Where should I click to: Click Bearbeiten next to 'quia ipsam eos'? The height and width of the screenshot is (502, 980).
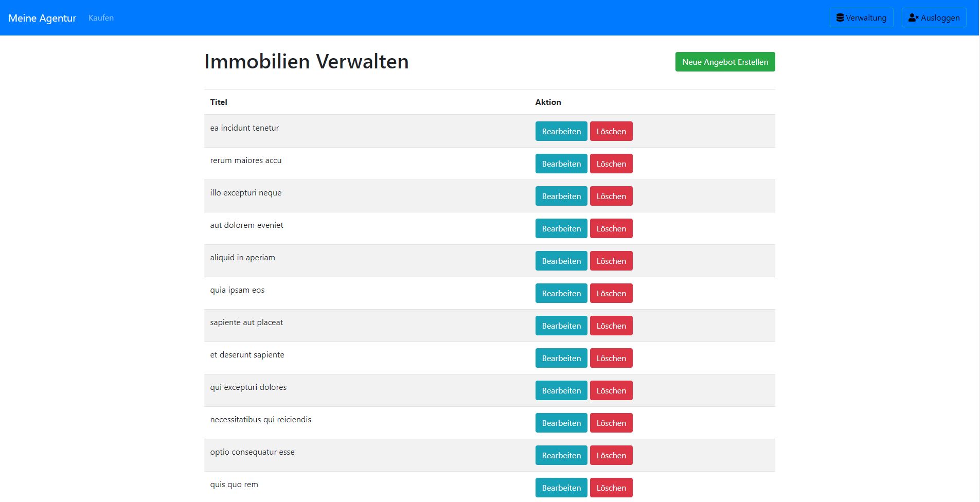pyautogui.click(x=561, y=293)
